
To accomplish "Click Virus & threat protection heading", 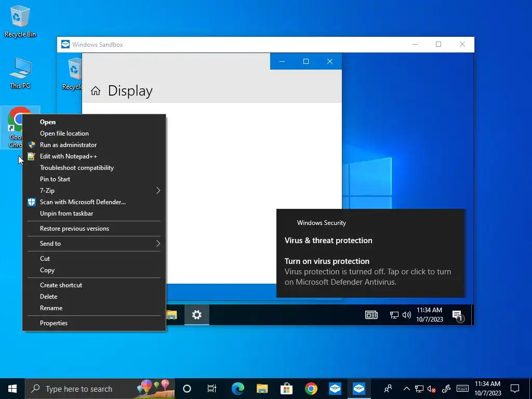I will point(328,241).
